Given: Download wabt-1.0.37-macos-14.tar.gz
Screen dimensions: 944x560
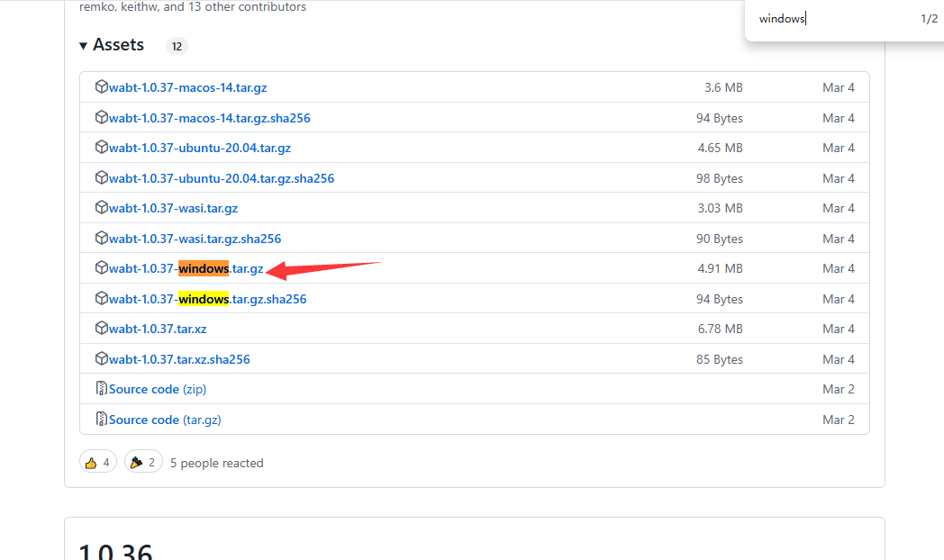Looking at the screenshot, I should [x=187, y=87].
